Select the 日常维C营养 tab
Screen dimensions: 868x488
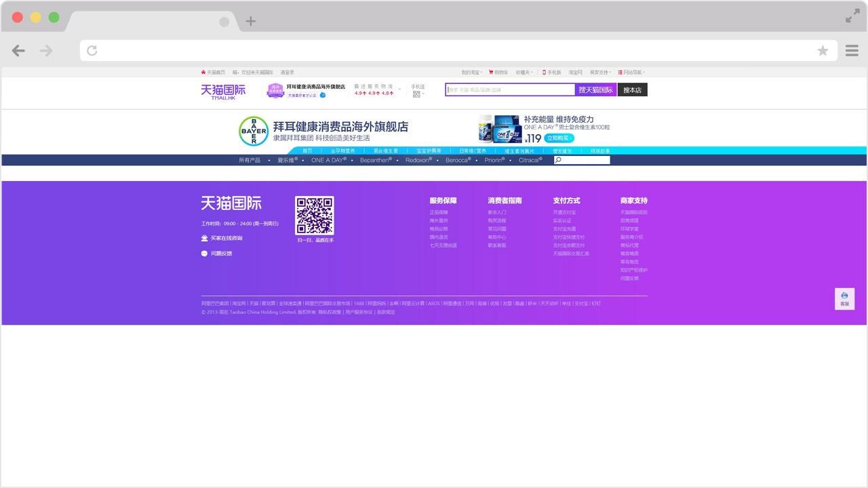pos(473,151)
